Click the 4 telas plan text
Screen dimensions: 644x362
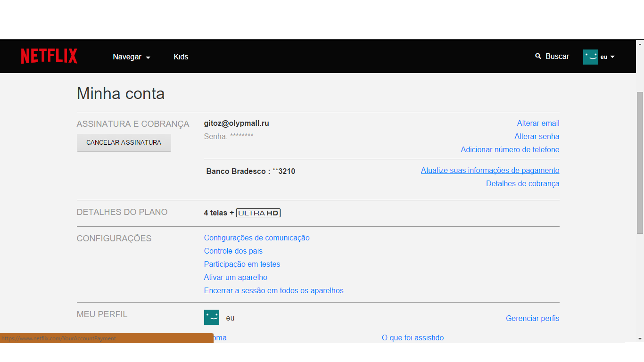coord(219,213)
